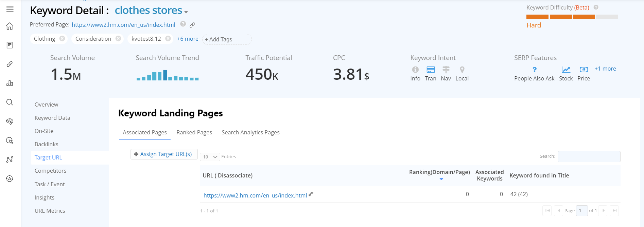Switch to the Ranked Pages tab
Image resolution: width=644 pixels, height=227 pixels.
pos(194,132)
